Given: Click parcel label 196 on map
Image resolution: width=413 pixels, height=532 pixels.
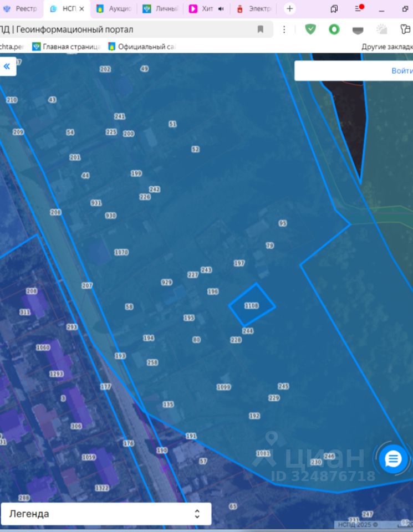Looking at the screenshot, I should [213, 291].
